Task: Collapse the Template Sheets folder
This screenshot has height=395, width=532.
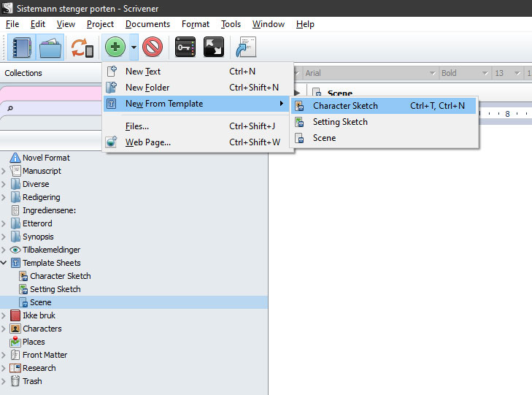Action: (x=4, y=263)
